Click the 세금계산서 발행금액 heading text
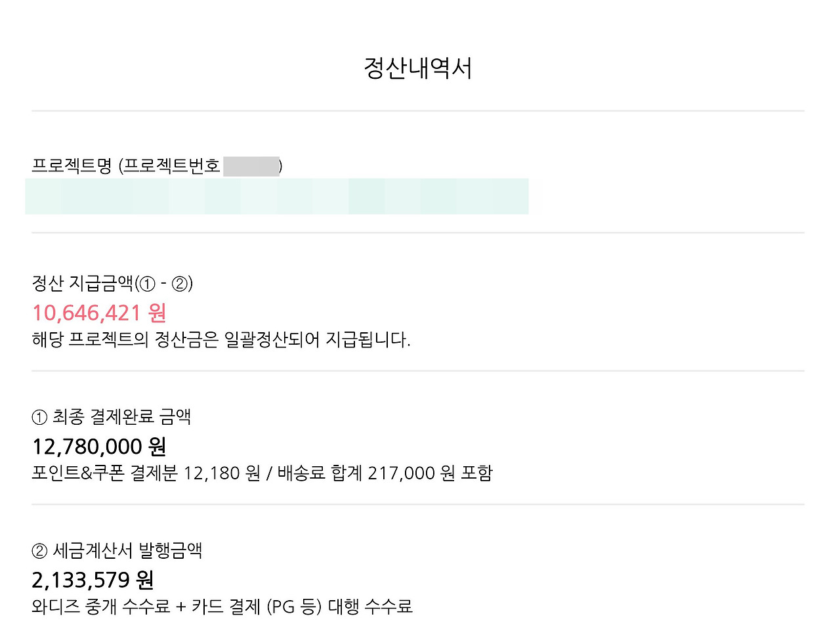840x631 pixels. 127,551
